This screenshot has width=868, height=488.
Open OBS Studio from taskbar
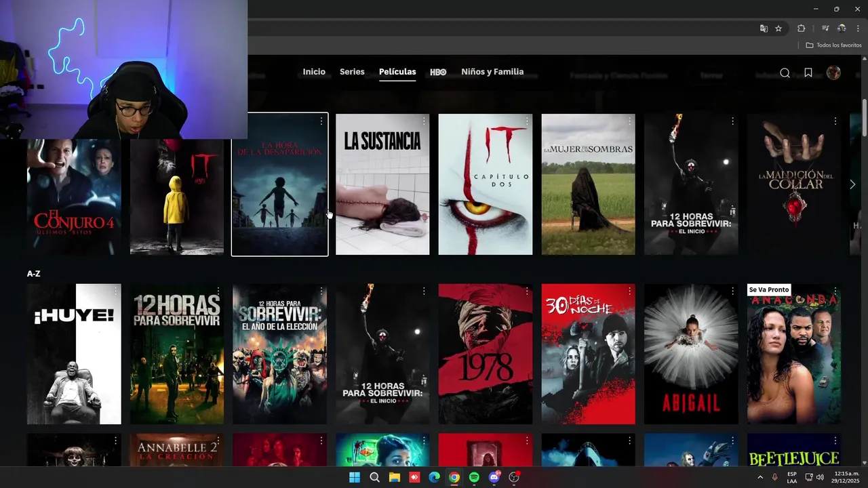click(514, 477)
